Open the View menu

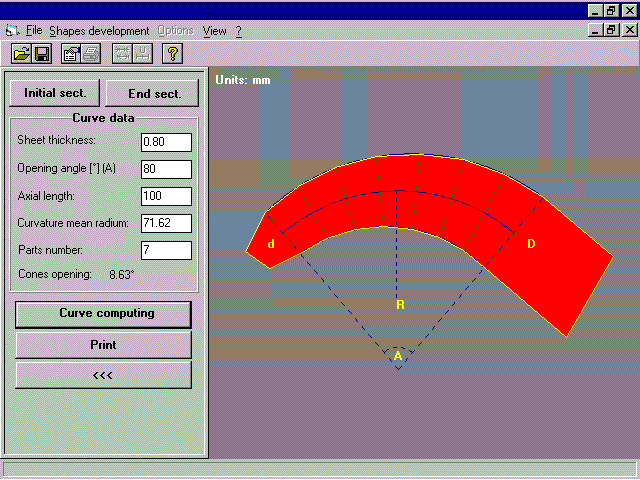[215, 31]
